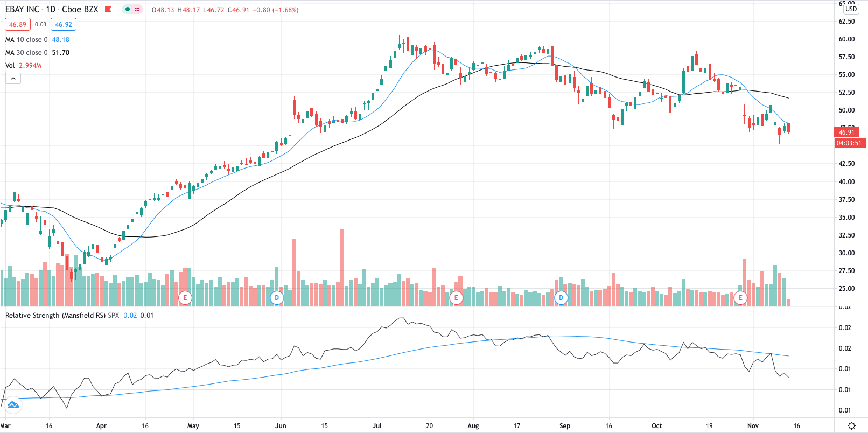Click the Mar label on the time axis
The image size is (868, 433).
[5, 425]
